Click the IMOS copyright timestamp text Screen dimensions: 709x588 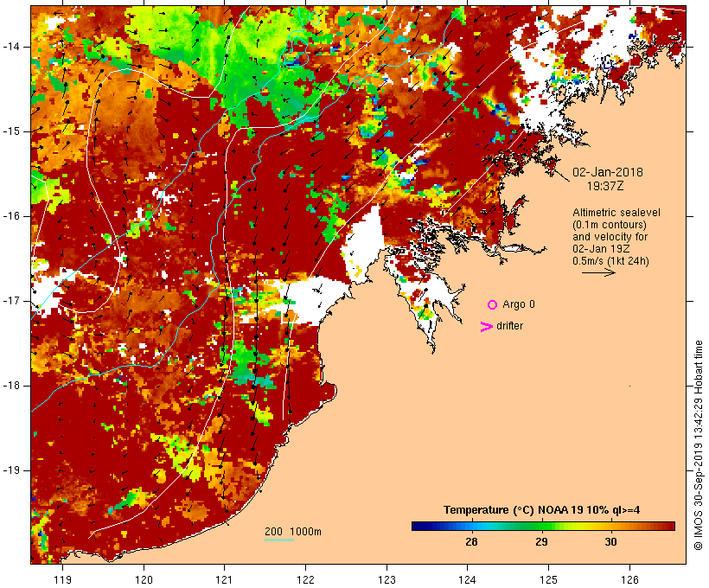click(698, 445)
